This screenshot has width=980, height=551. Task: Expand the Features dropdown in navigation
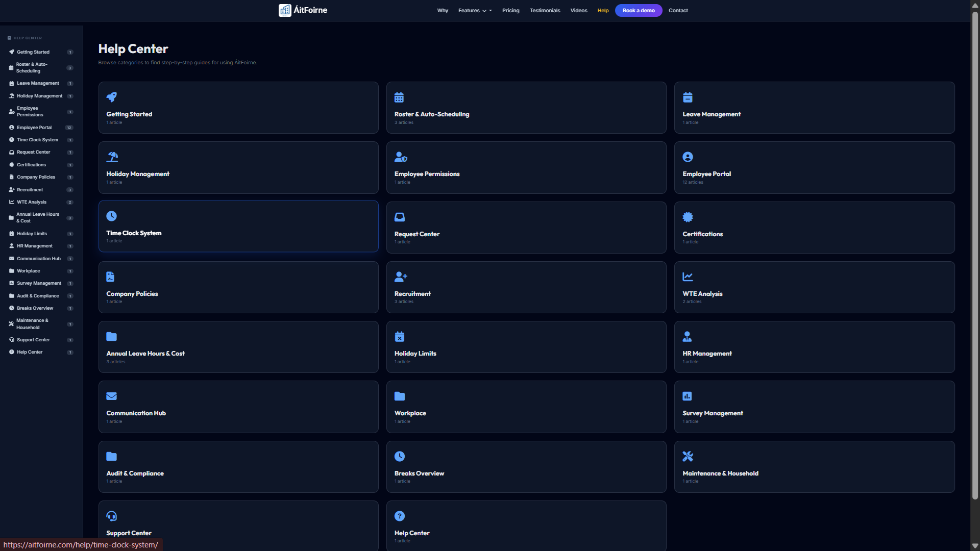475,10
